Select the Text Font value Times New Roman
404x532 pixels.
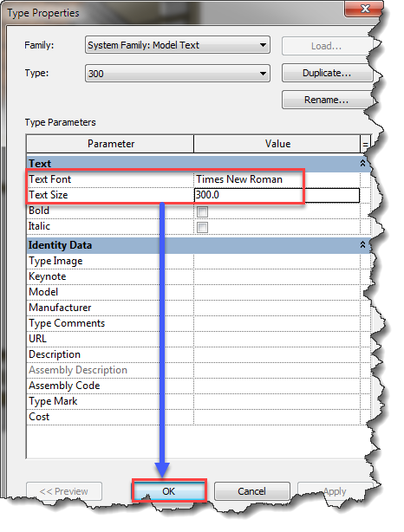coord(239,179)
